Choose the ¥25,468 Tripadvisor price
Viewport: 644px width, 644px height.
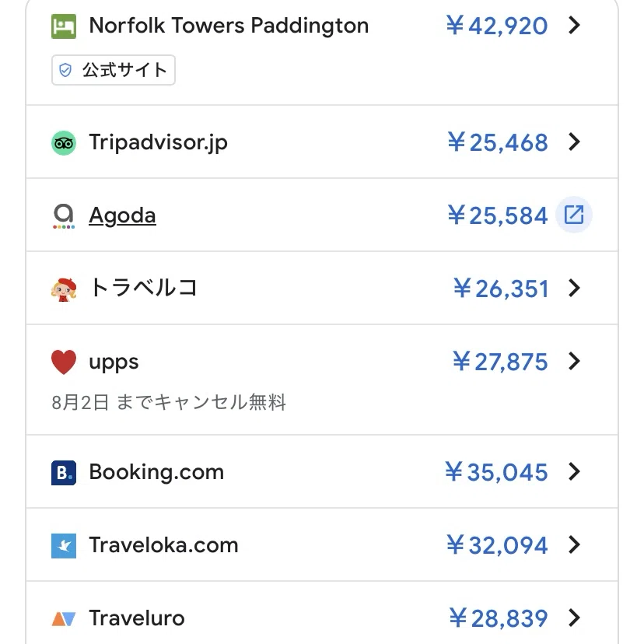(x=497, y=142)
